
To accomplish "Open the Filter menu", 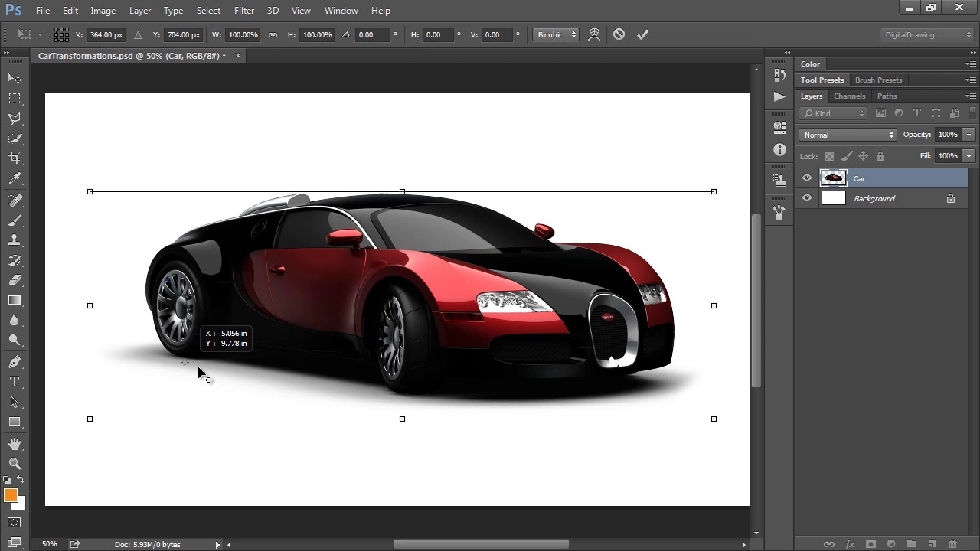I will point(244,11).
